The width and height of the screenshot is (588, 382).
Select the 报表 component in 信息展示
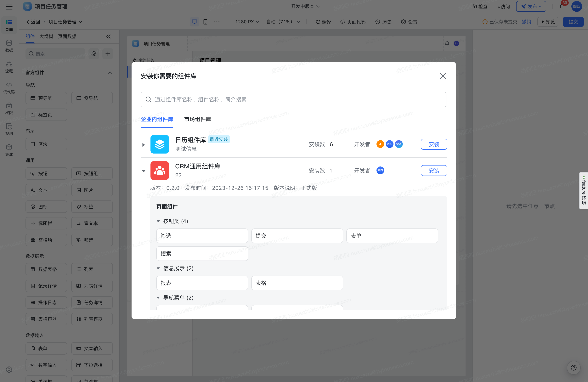202,283
